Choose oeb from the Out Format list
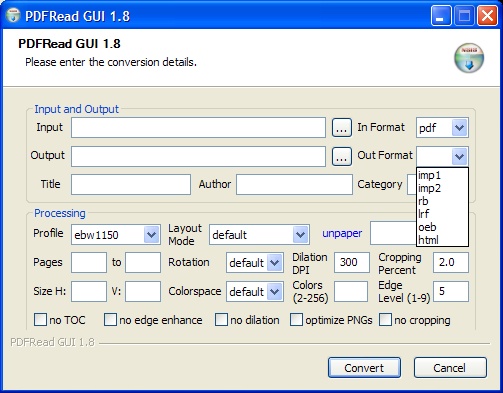Screen dimensions: 503x393 coord(442,227)
